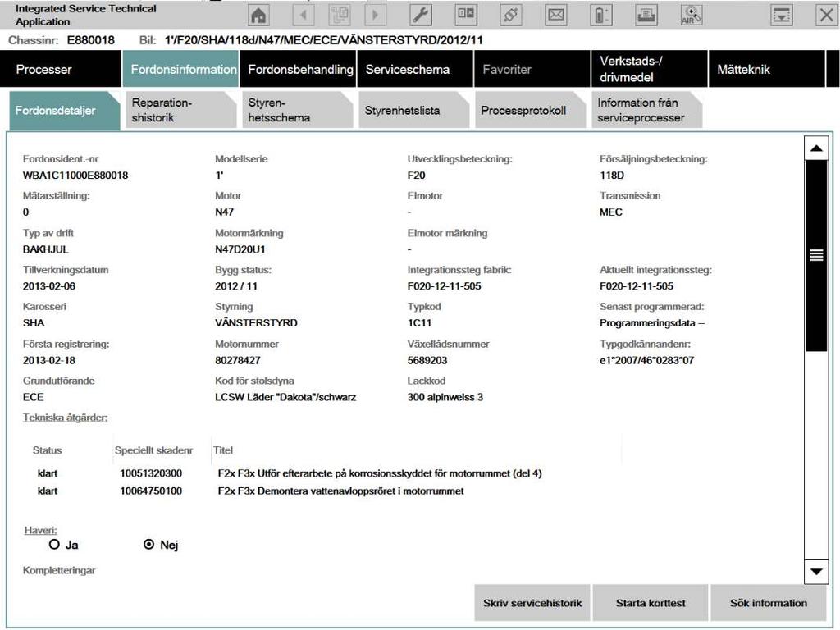Open the Favoriter menu tab
The width and height of the screenshot is (840, 630).
pos(532,69)
